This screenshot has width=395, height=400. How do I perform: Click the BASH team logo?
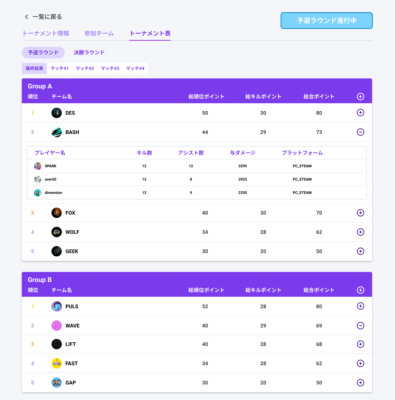pyautogui.click(x=57, y=132)
